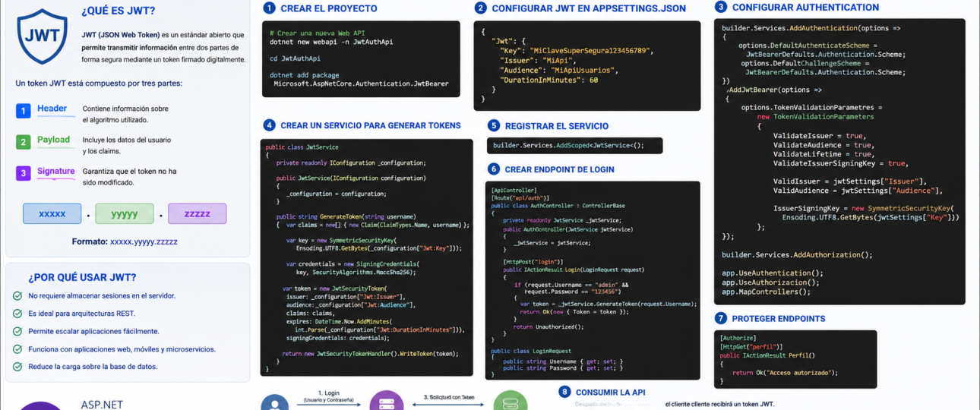Click checkmark beside 'Reduce la carga sobre la base'
980x410 pixels.
click(17, 367)
